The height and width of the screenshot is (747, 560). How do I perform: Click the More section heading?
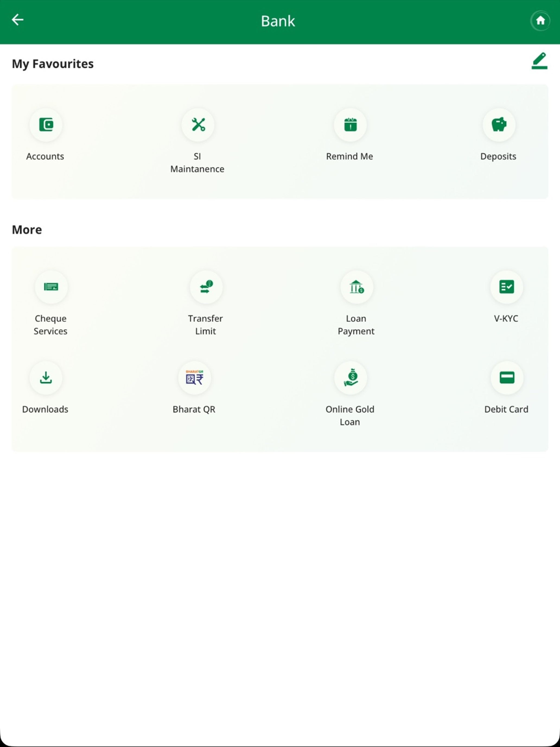pyautogui.click(x=27, y=230)
